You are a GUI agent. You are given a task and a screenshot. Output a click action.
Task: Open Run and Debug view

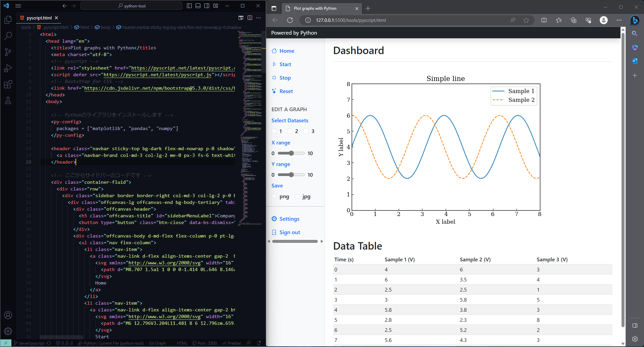(8, 68)
